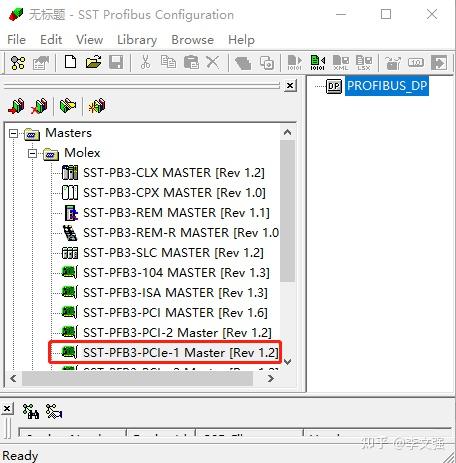Select the DP icon beside PROFIBUS_DP
This screenshot has height=463, width=456.
point(334,86)
